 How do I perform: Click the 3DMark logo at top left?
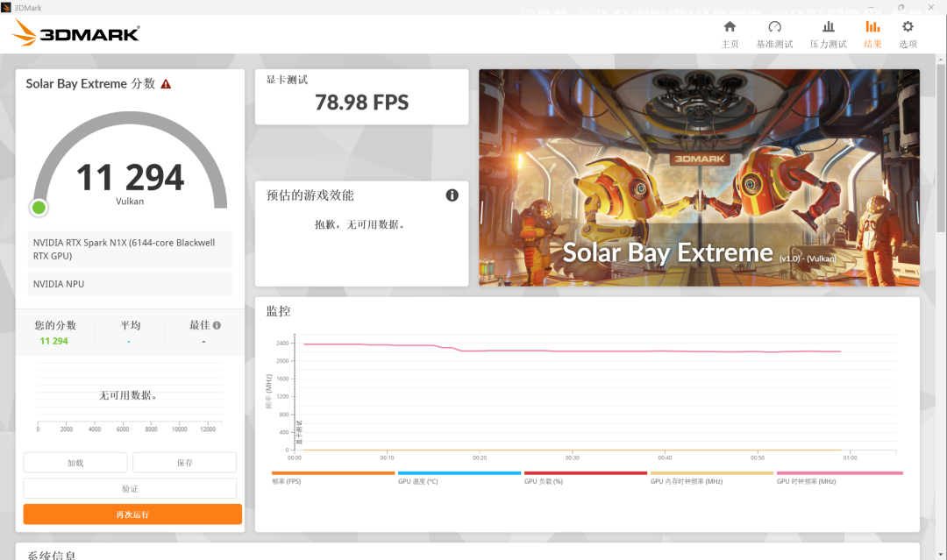tap(76, 32)
